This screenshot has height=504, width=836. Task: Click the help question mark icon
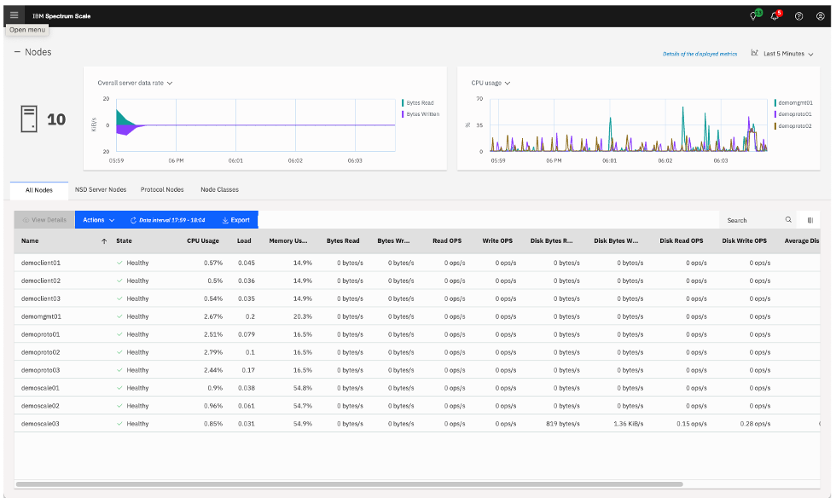(x=799, y=15)
